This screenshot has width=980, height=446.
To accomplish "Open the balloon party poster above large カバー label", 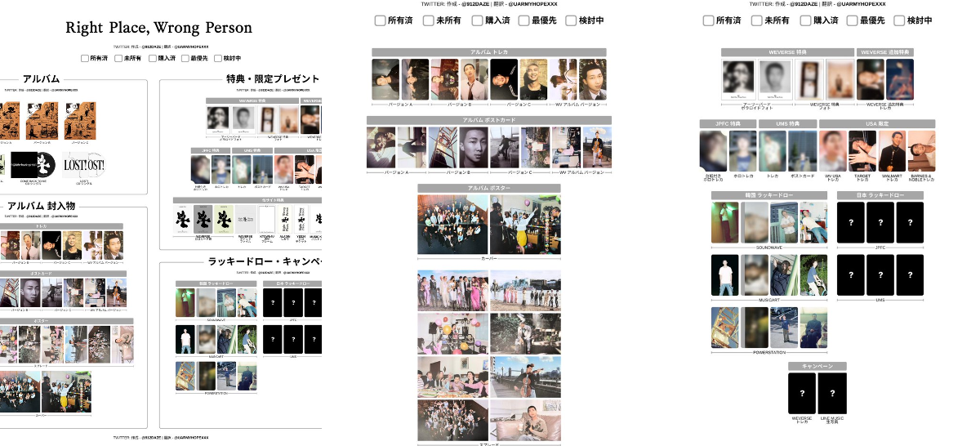I will (525, 224).
